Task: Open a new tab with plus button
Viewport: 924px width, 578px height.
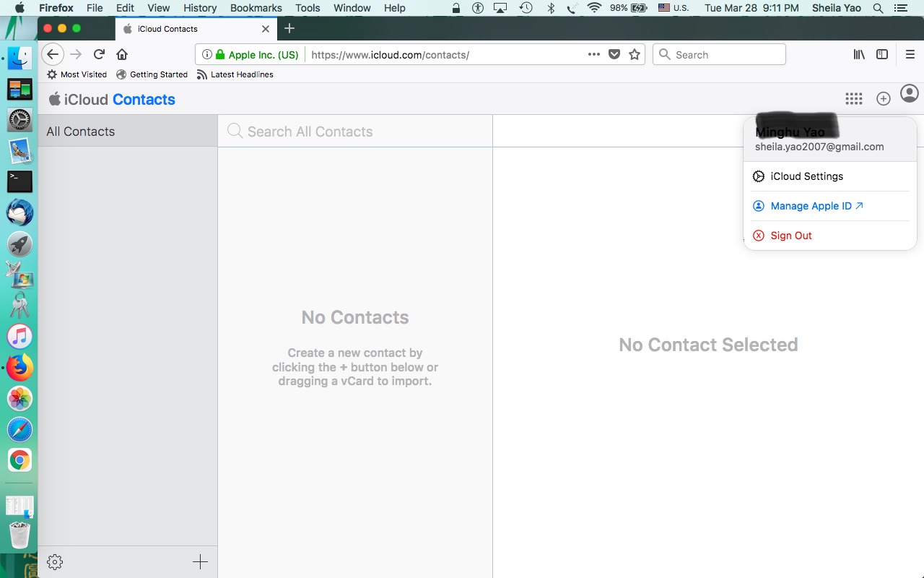Action: point(289,28)
